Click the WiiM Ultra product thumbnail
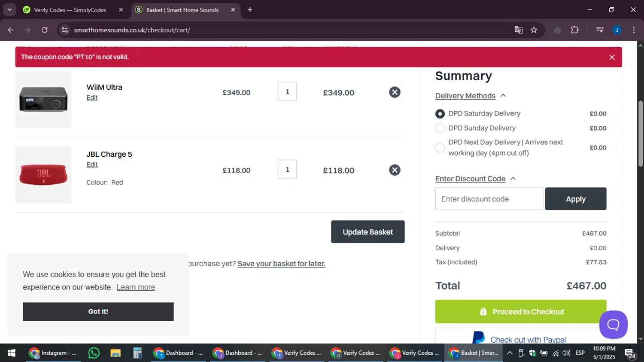 coord(43,99)
